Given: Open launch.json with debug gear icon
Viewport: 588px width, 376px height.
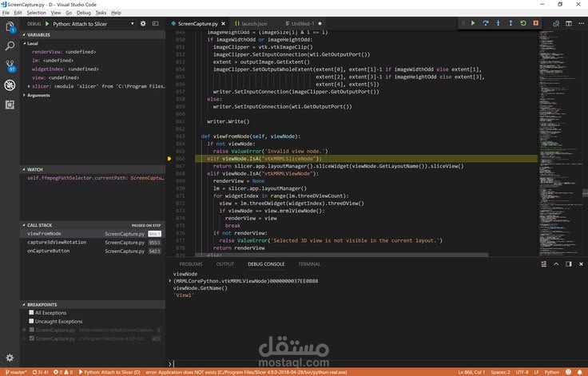Looking at the screenshot, I should click(x=143, y=24).
